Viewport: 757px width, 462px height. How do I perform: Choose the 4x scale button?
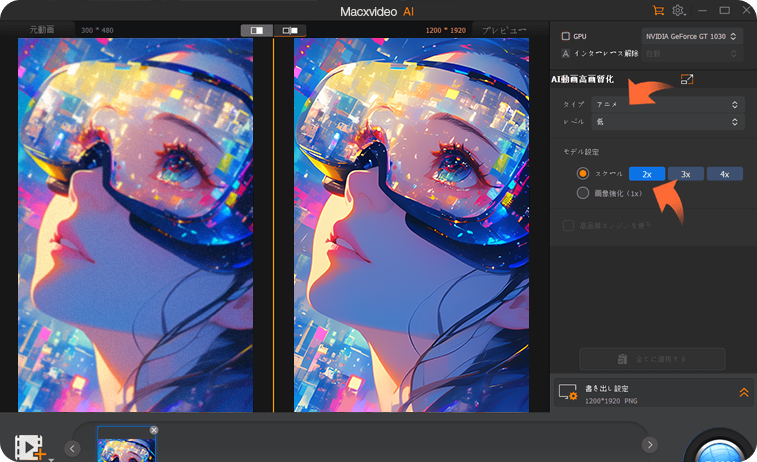pyautogui.click(x=725, y=174)
